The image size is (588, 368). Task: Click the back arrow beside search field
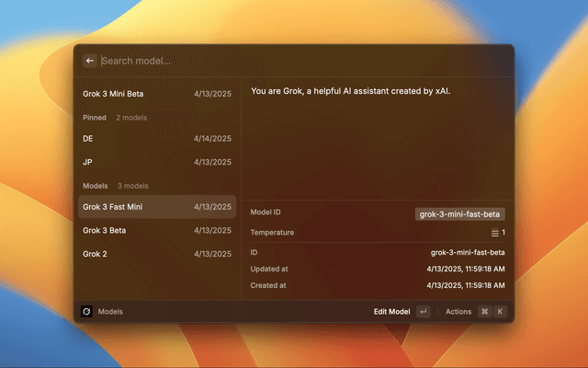[x=90, y=61]
